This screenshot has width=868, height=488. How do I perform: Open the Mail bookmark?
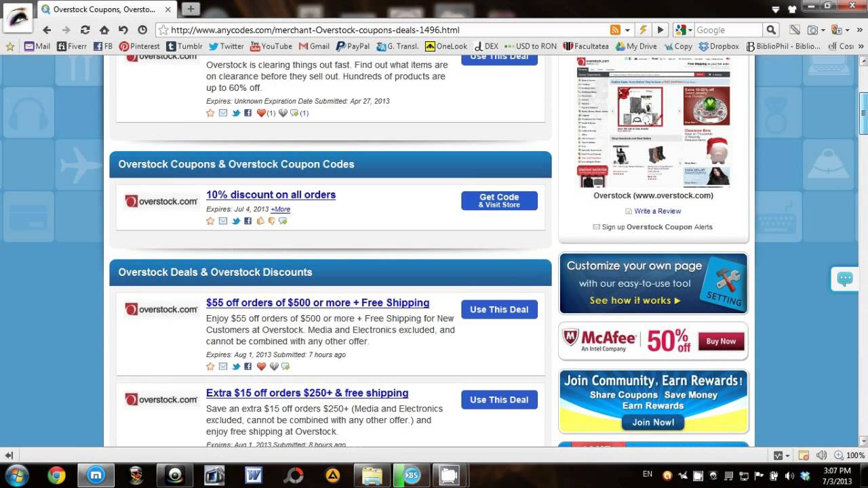(x=37, y=47)
